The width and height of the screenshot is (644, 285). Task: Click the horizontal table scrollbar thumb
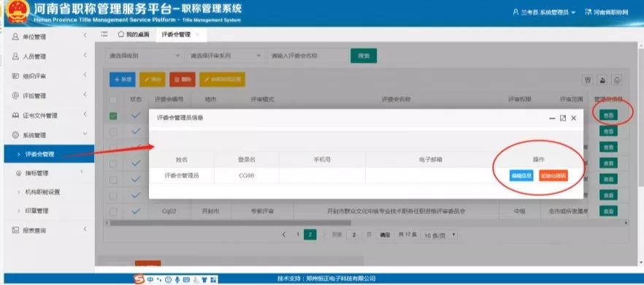[x=231, y=223]
